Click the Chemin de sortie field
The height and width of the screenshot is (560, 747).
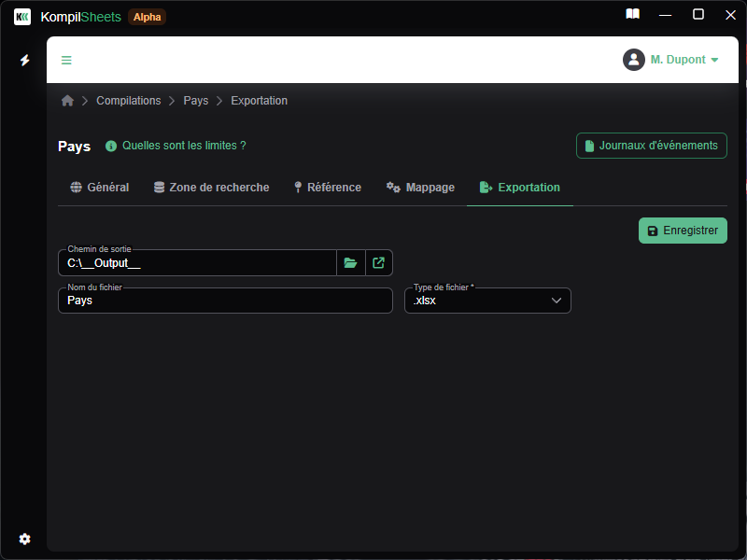point(196,263)
